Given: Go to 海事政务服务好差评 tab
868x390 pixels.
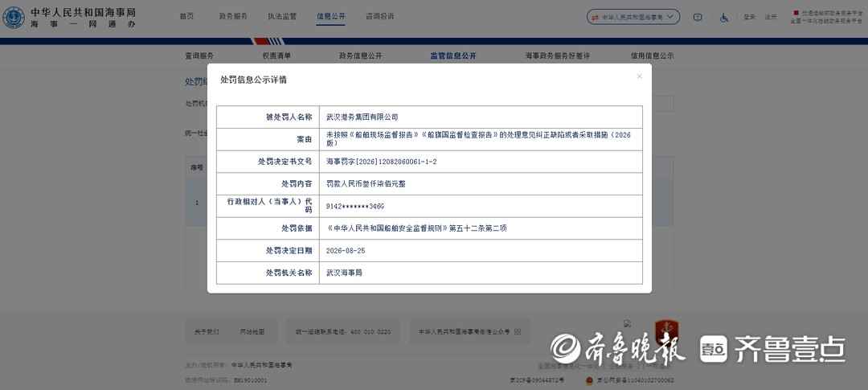Looking at the screenshot, I should tap(558, 56).
